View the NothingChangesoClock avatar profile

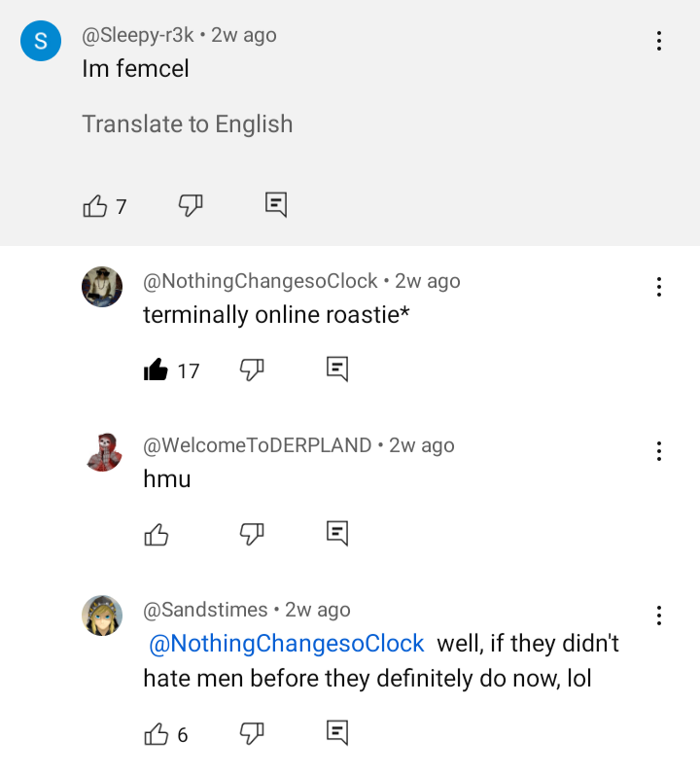click(102, 287)
